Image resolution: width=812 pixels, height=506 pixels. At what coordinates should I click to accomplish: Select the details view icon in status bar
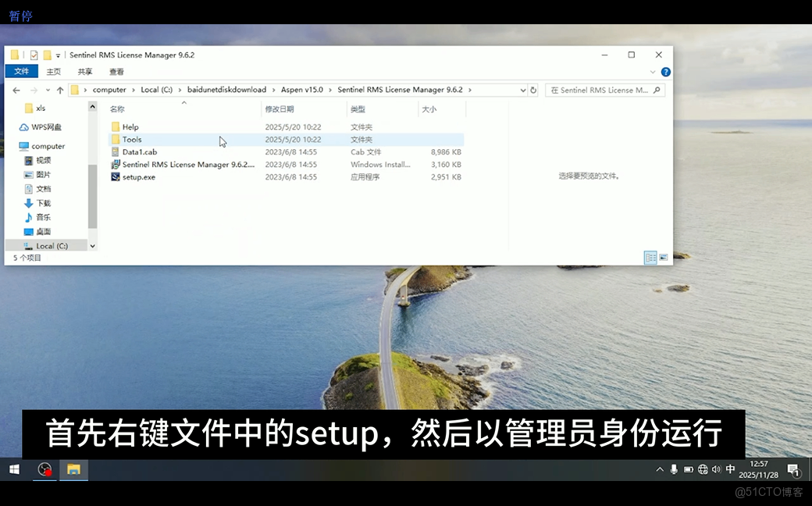pyautogui.click(x=650, y=257)
